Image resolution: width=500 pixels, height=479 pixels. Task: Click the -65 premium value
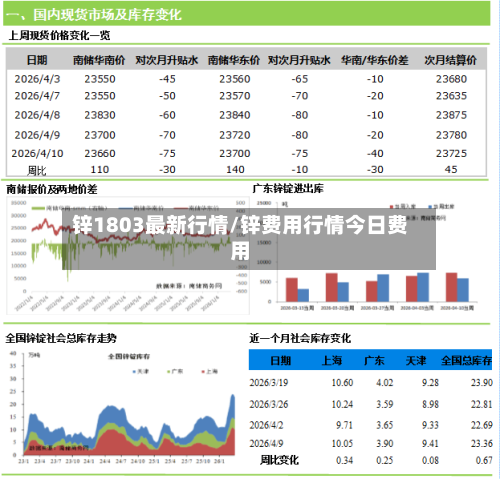point(300,79)
